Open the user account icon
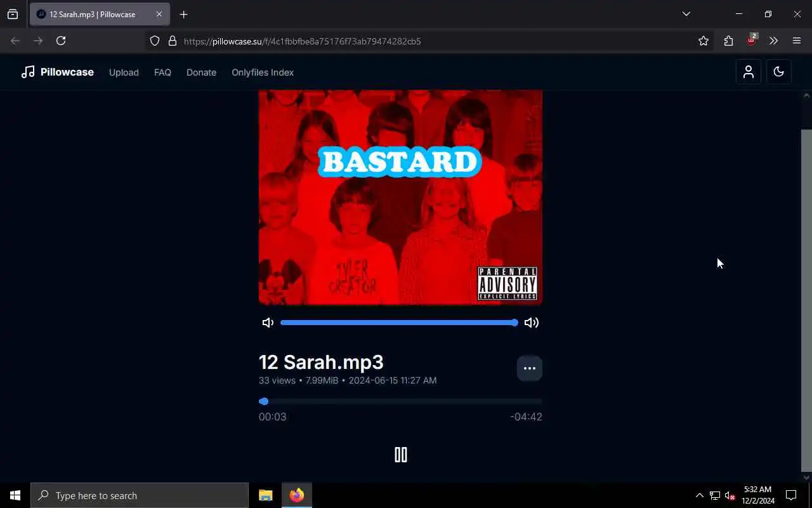 749,72
